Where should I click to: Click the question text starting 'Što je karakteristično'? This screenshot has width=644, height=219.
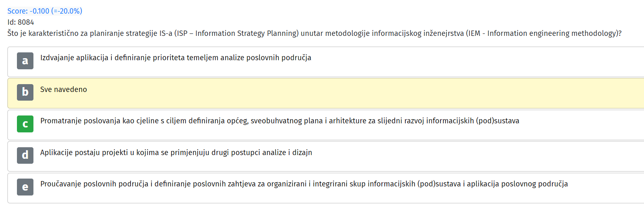315,33
